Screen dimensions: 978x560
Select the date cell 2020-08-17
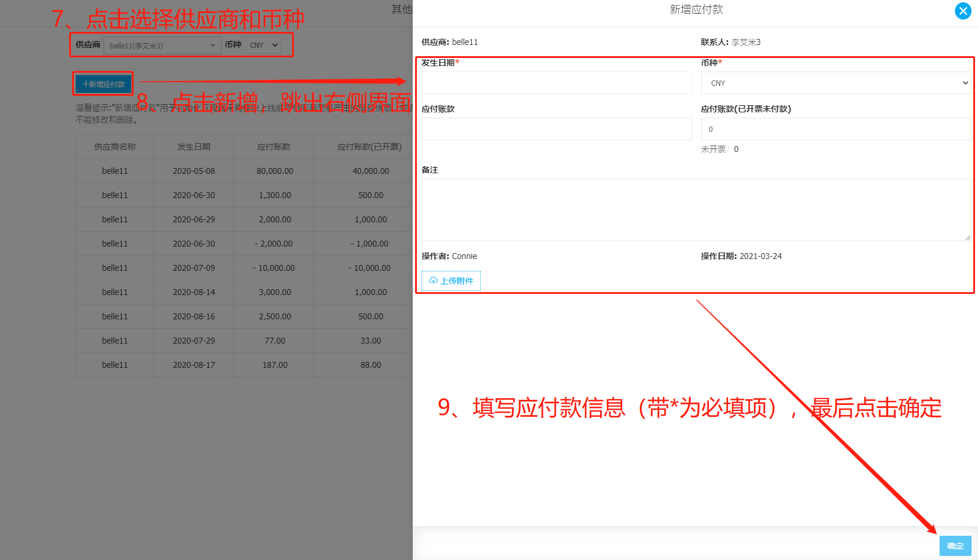click(x=194, y=365)
